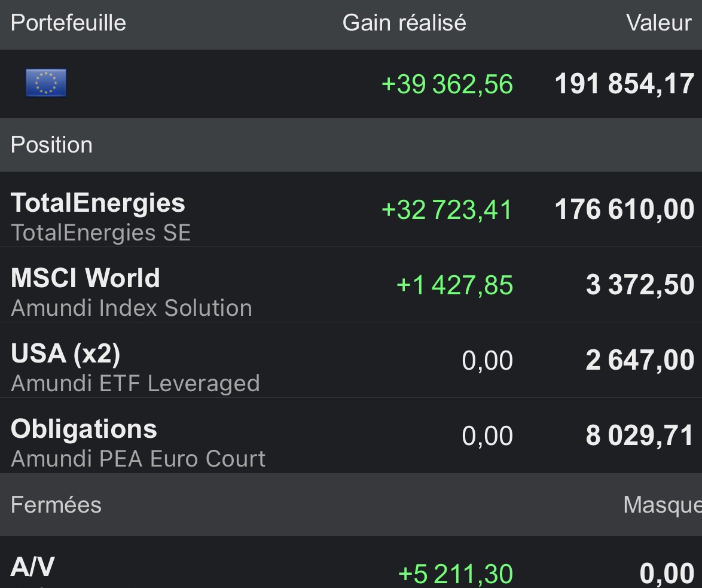Tap the Fermées section header
Screen dimensions: 702x588
click(56, 505)
